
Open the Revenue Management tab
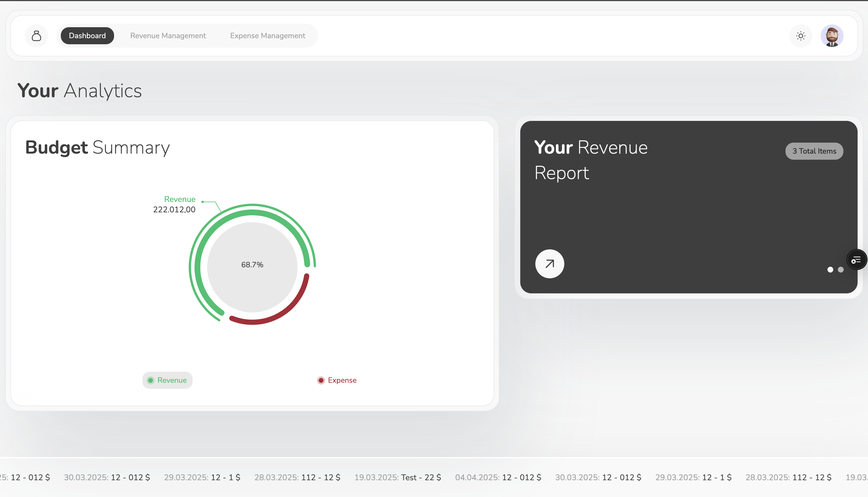(x=168, y=36)
